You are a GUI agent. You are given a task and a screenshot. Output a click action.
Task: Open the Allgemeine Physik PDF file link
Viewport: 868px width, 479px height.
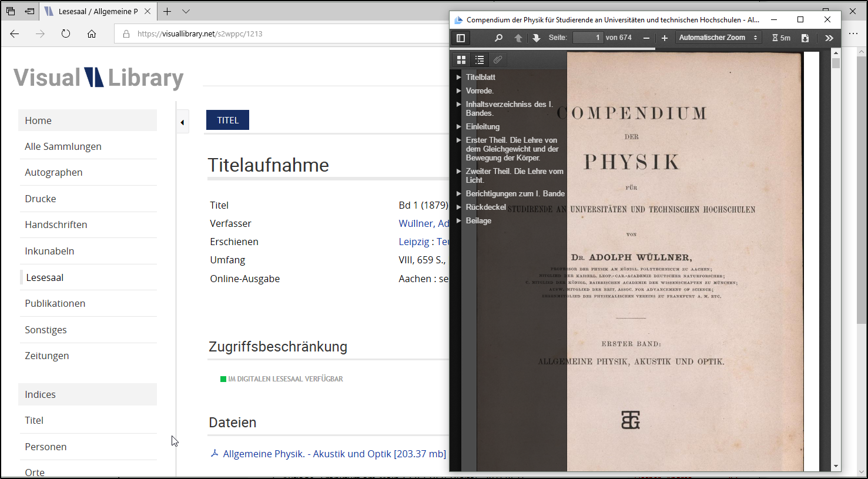tap(334, 454)
